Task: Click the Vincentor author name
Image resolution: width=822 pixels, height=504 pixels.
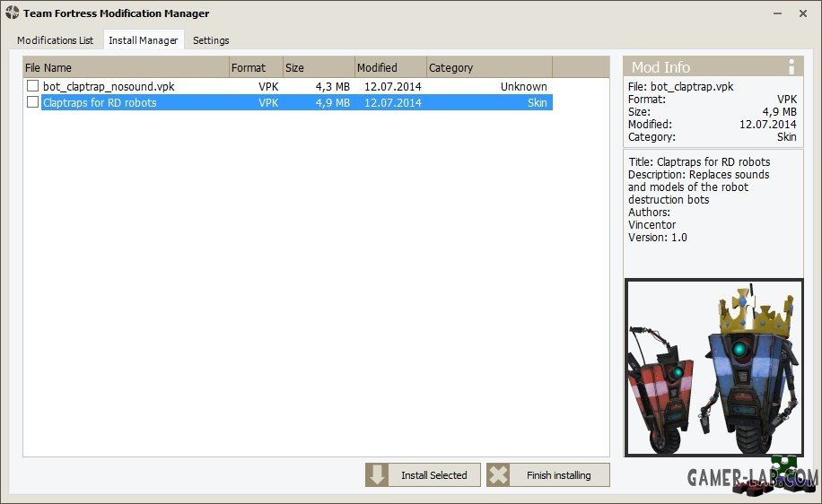Action: click(651, 225)
